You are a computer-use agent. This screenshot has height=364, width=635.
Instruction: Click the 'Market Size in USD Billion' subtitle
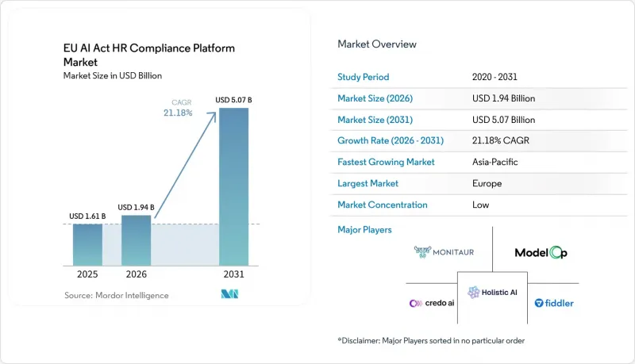tap(113, 75)
